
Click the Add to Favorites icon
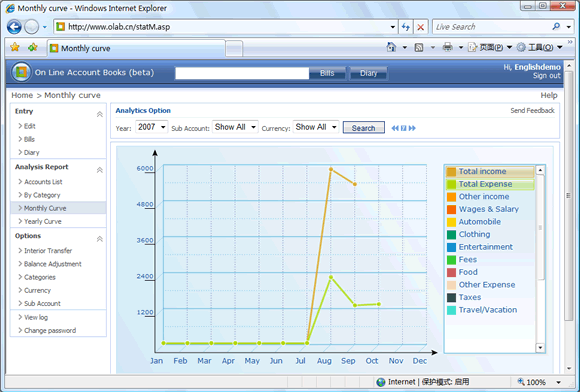(x=33, y=47)
